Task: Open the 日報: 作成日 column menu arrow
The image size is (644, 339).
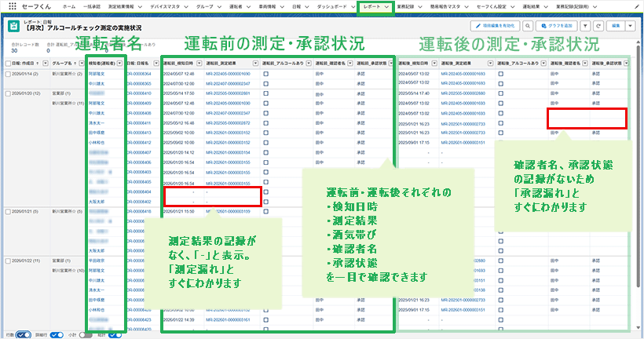Action: pyautogui.click(x=46, y=64)
